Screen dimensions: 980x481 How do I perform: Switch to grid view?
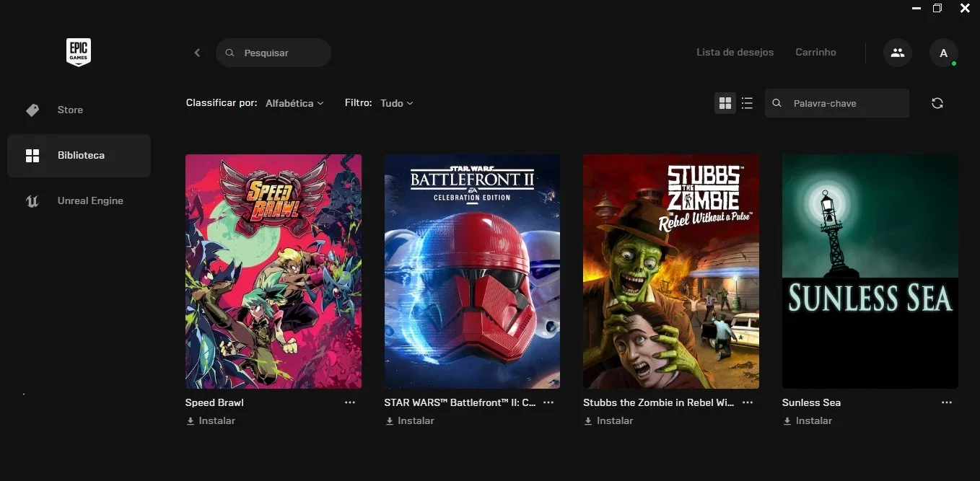tap(725, 103)
